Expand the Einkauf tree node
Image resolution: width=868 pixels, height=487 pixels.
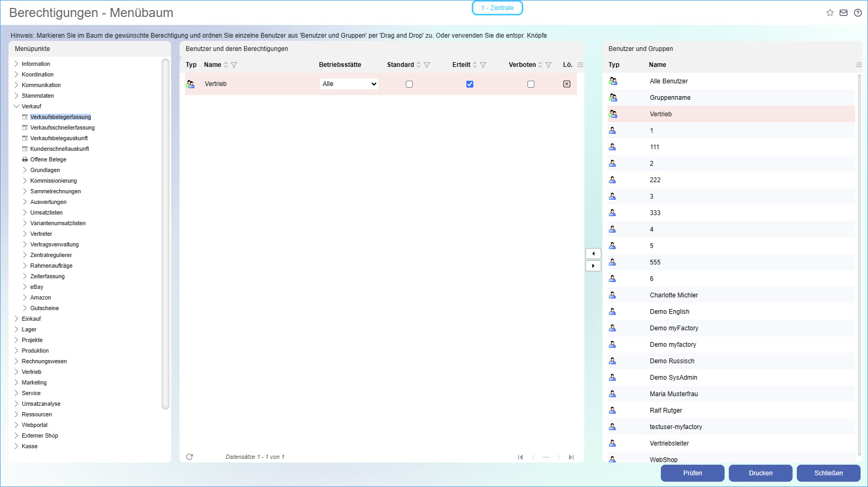16,319
